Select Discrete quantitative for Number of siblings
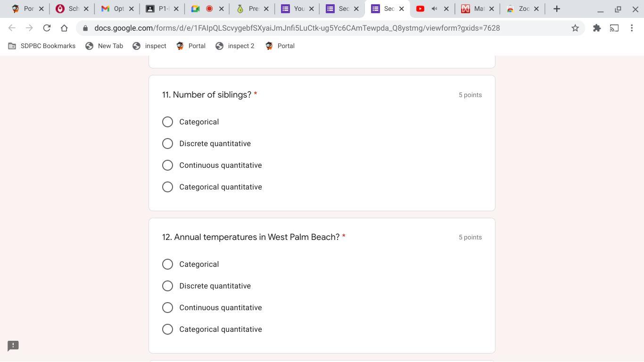The height and width of the screenshot is (362, 644). pyautogui.click(x=167, y=144)
